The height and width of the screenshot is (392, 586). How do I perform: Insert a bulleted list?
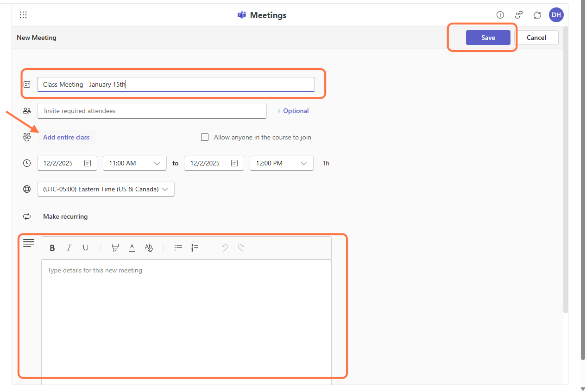click(178, 248)
